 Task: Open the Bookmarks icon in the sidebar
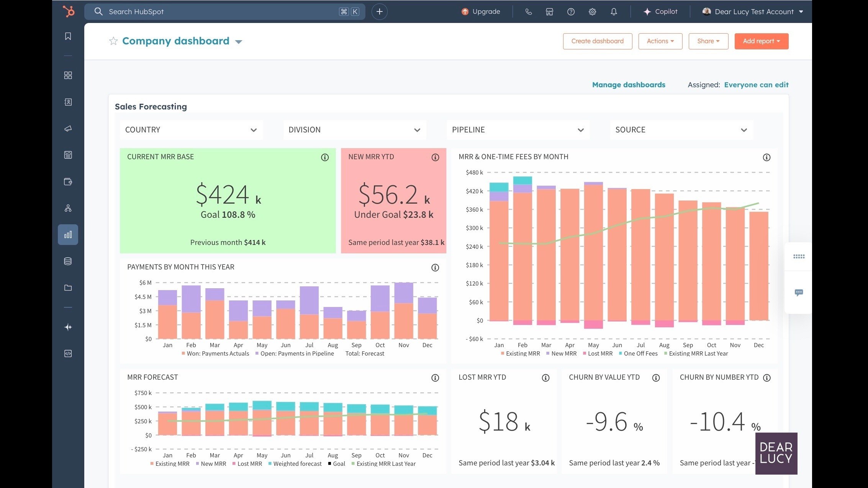[x=68, y=36]
